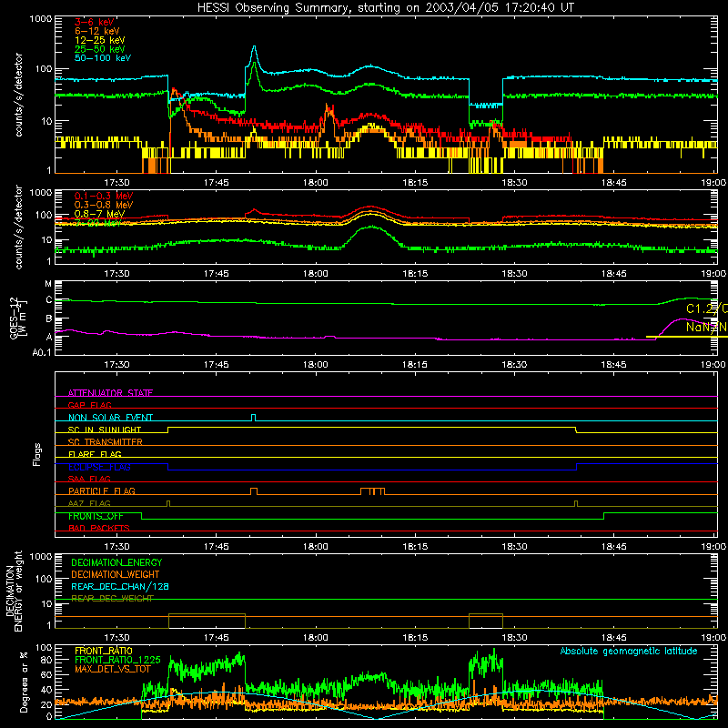Click the 17:30 tick label under GOES panel
The image size is (728, 728).
tap(116, 365)
